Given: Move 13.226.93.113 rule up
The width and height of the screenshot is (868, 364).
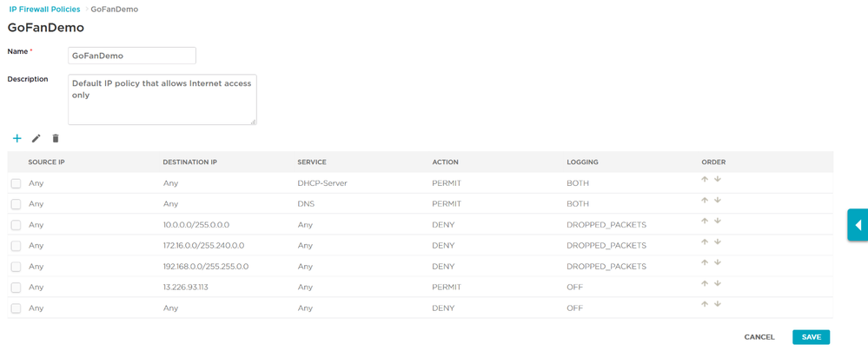Looking at the screenshot, I should click(705, 283).
